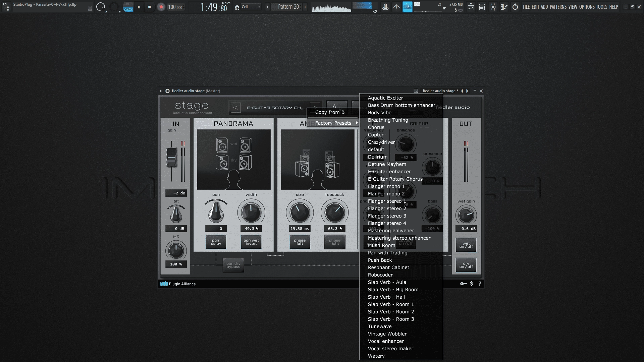Open plugin options arrow in fiedler audio stage titlebar
This screenshot has width=644, height=362.
coord(161,91)
